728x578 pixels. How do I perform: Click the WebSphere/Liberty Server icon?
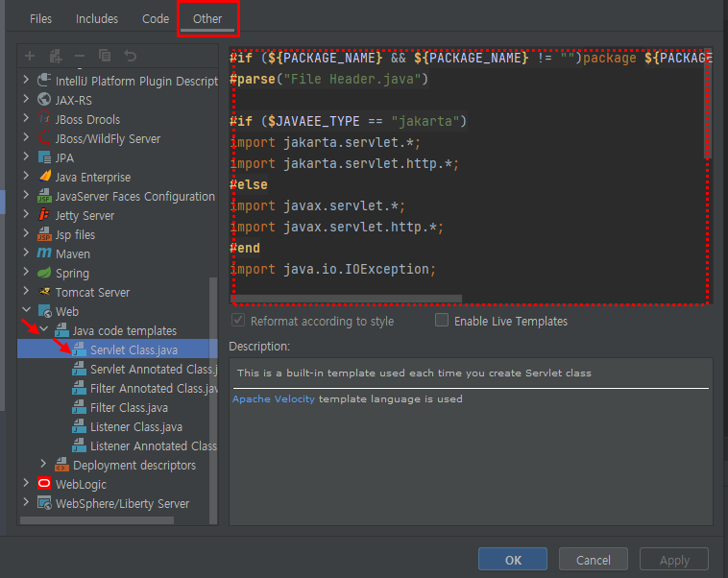coord(44,503)
